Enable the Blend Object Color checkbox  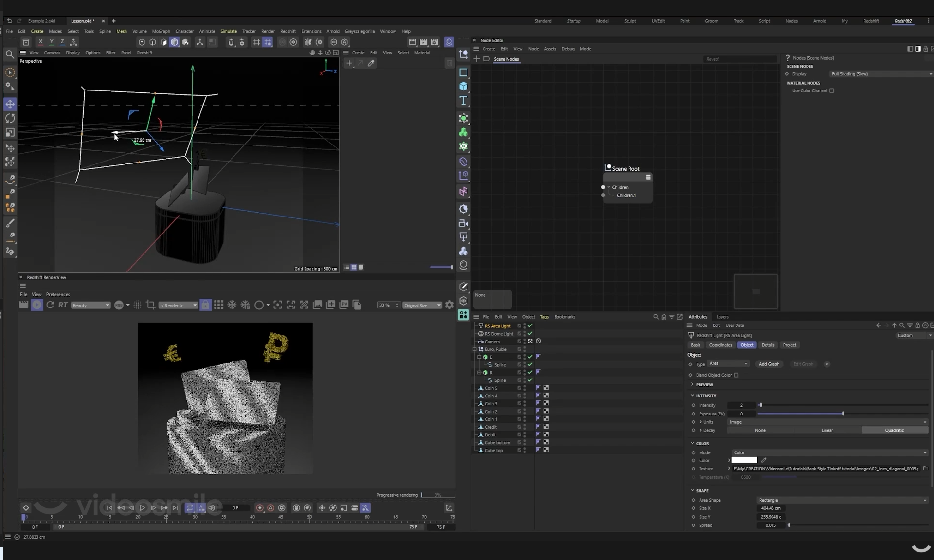tap(736, 375)
